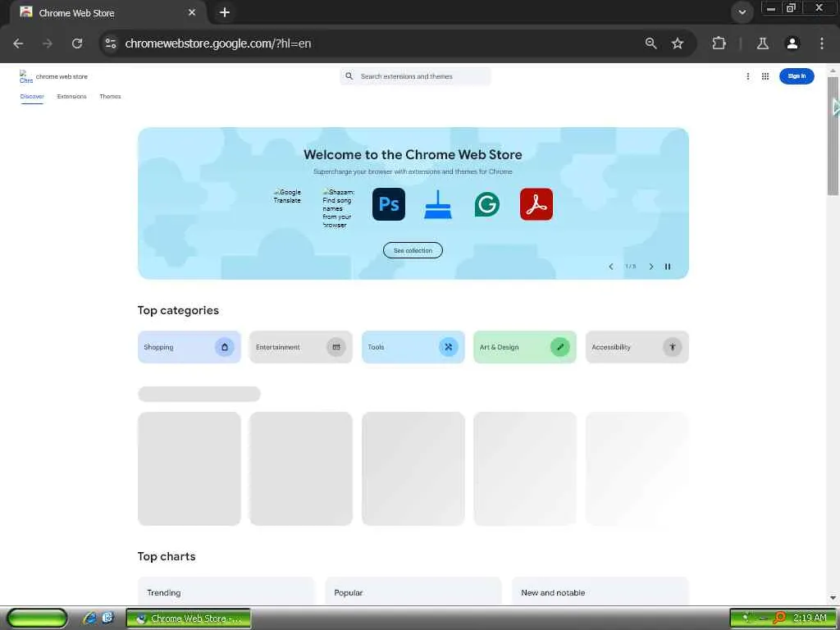Viewport: 840px width, 630px height.
Task: Go to next banner slide
Action: pyautogui.click(x=651, y=267)
